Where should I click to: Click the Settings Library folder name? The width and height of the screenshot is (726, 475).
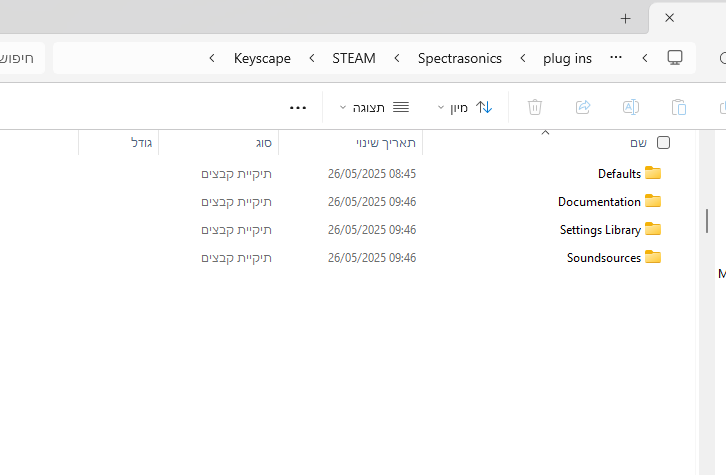coord(601,230)
